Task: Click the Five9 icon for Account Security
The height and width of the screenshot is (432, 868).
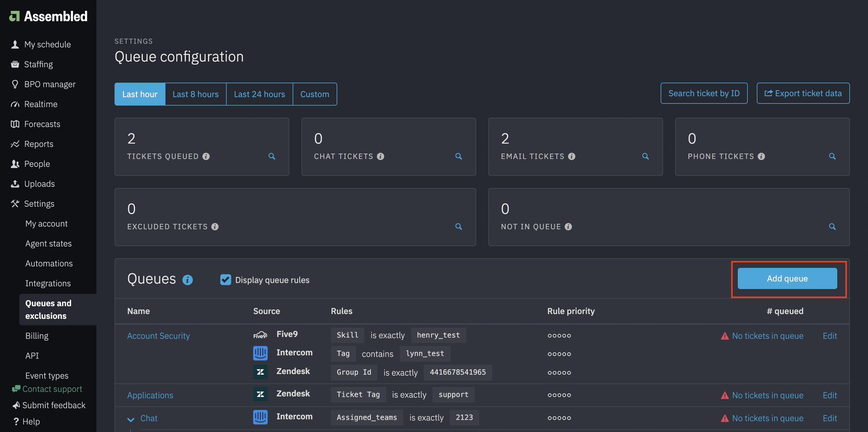Action: click(x=260, y=334)
